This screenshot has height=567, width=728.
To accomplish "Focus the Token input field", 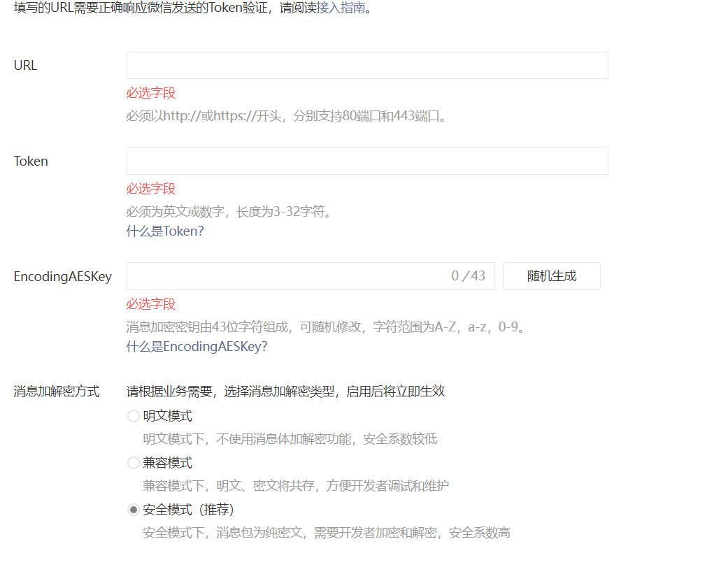I will [x=367, y=161].
